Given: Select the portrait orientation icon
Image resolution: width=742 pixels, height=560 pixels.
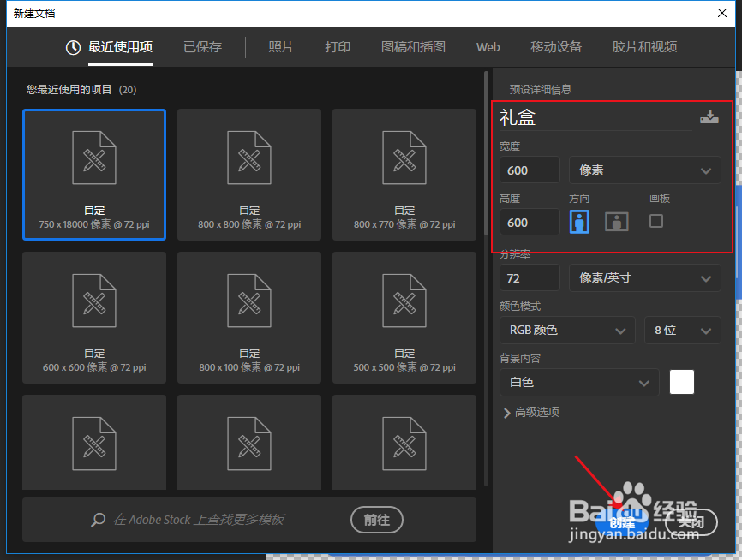Looking at the screenshot, I should 579,221.
